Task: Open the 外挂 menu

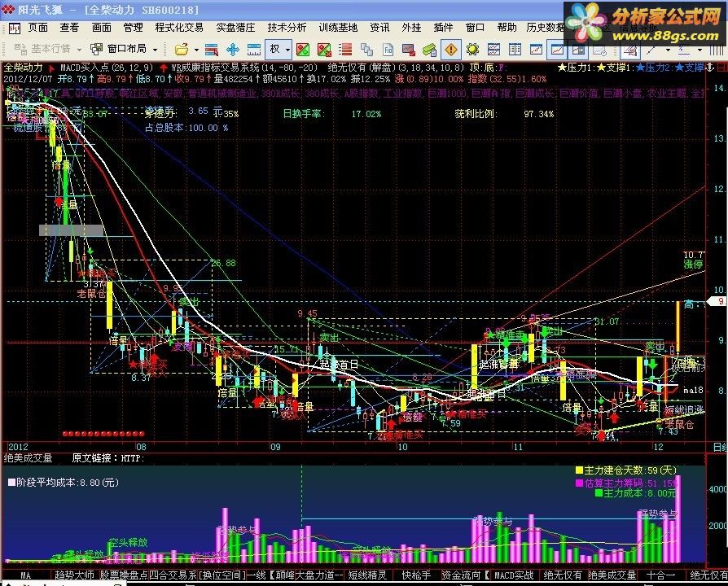Action: (412, 28)
